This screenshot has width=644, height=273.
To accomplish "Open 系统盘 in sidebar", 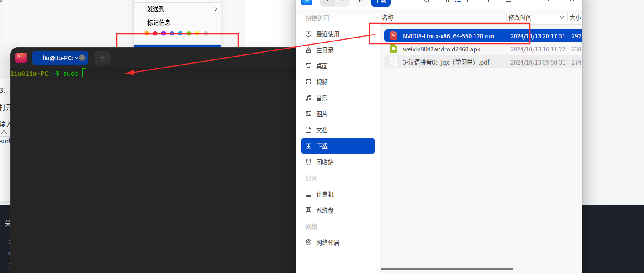I will pyautogui.click(x=338, y=211).
